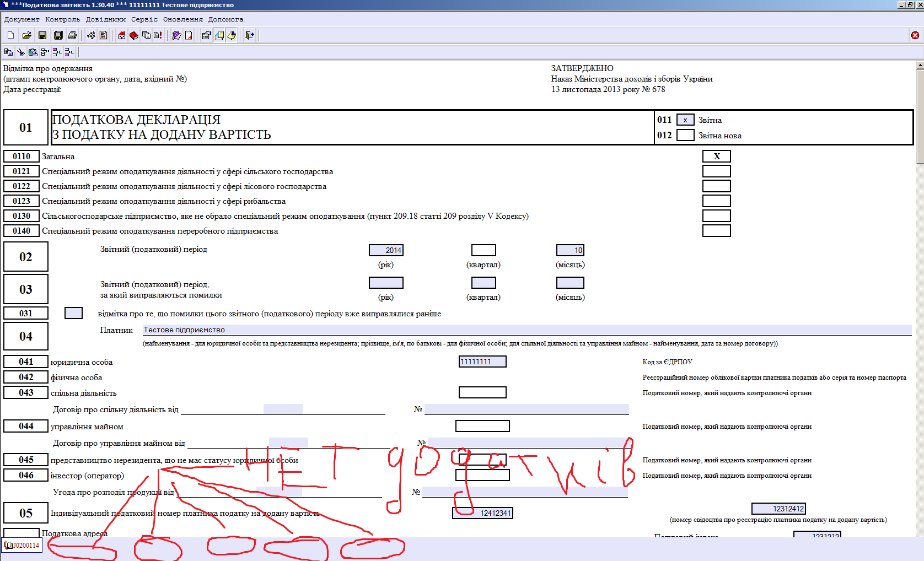
Task: Click the stacked windows icon
Action: pos(146,35)
